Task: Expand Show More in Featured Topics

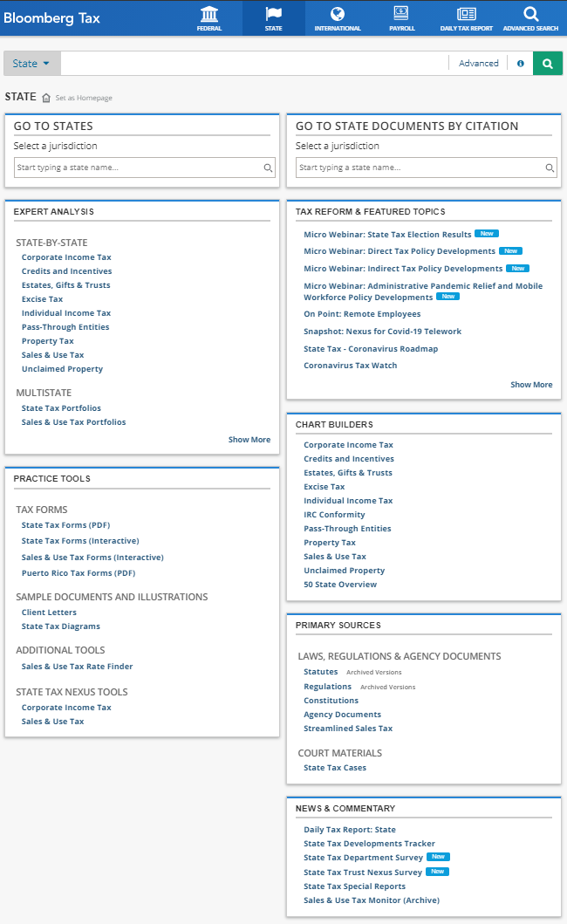Action: [x=530, y=385]
